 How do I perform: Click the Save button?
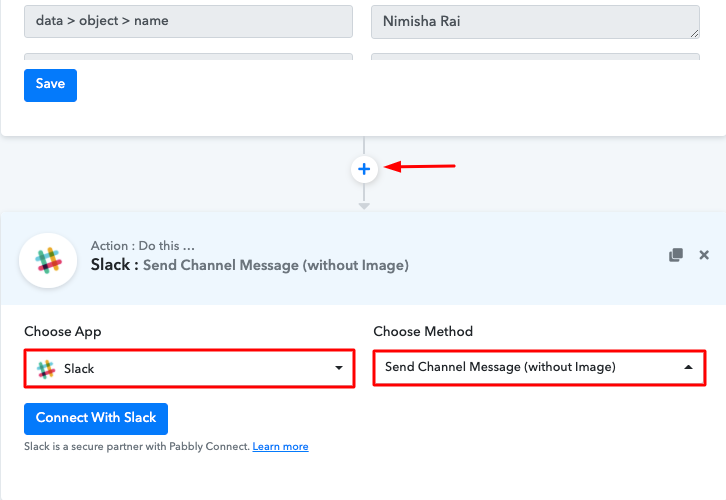click(x=50, y=85)
